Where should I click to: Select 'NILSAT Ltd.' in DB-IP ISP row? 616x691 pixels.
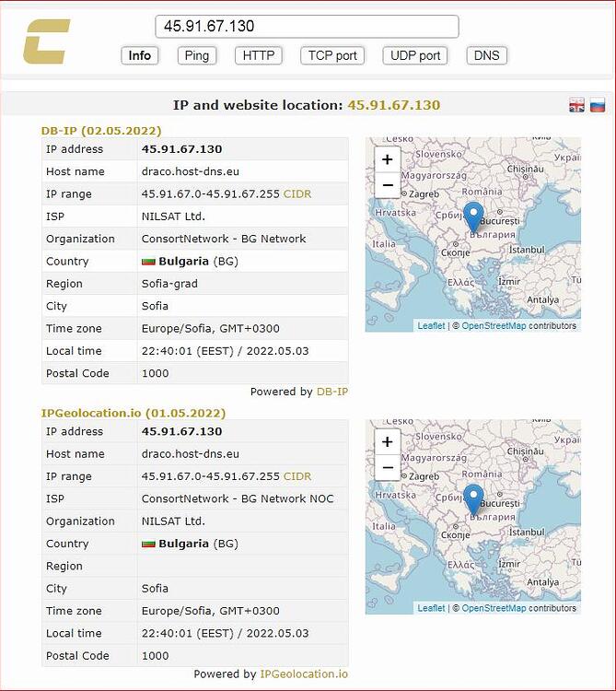pyautogui.click(x=173, y=217)
